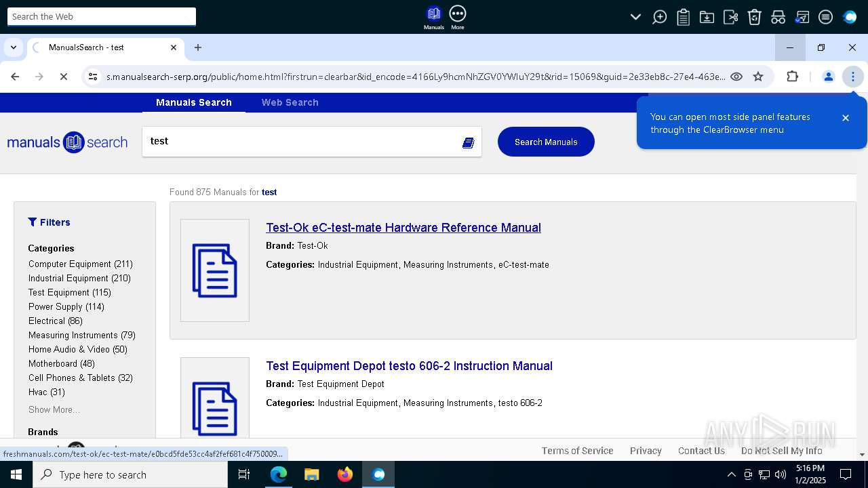Screen dimensions: 868x488
Task: Click the send tab window icon
Action: coord(802,17)
